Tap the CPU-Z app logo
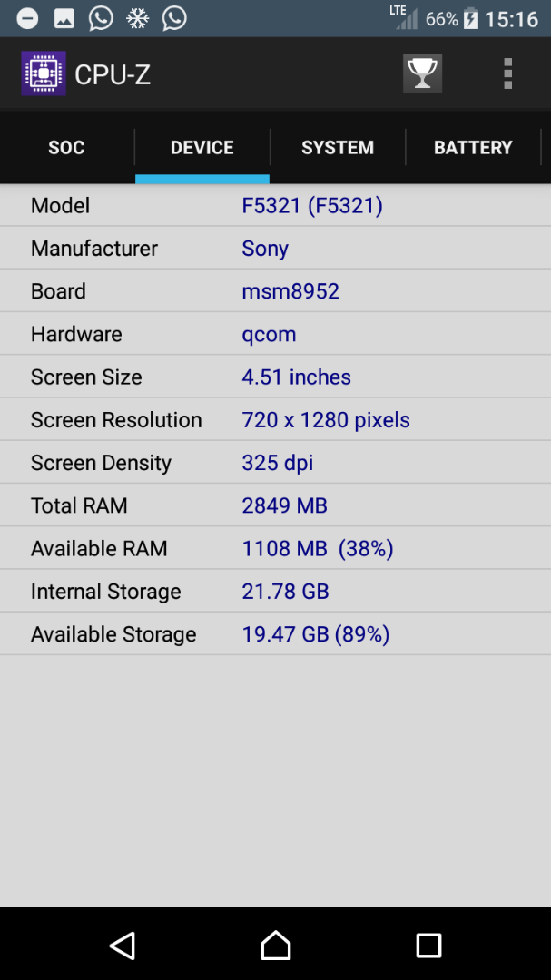The height and width of the screenshot is (980, 551). [x=44, y=73]
